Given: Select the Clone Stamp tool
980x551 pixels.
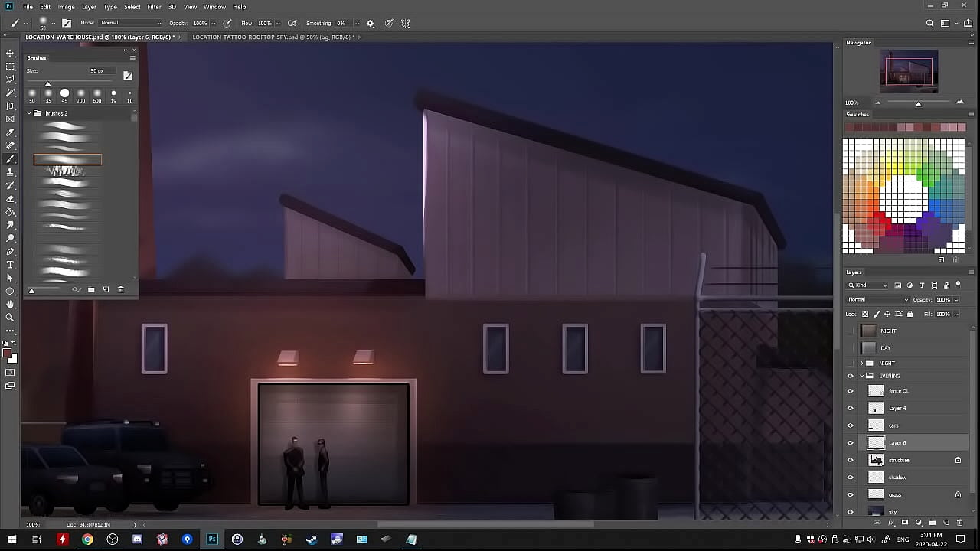Looking at the screenshot, I should point(10,172).
